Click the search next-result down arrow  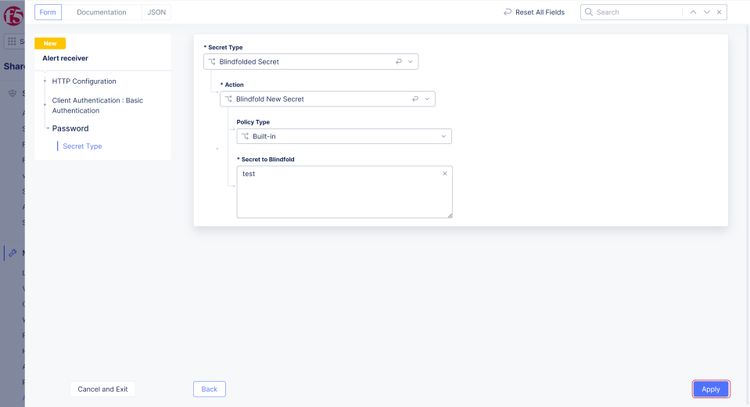[706, 12]
